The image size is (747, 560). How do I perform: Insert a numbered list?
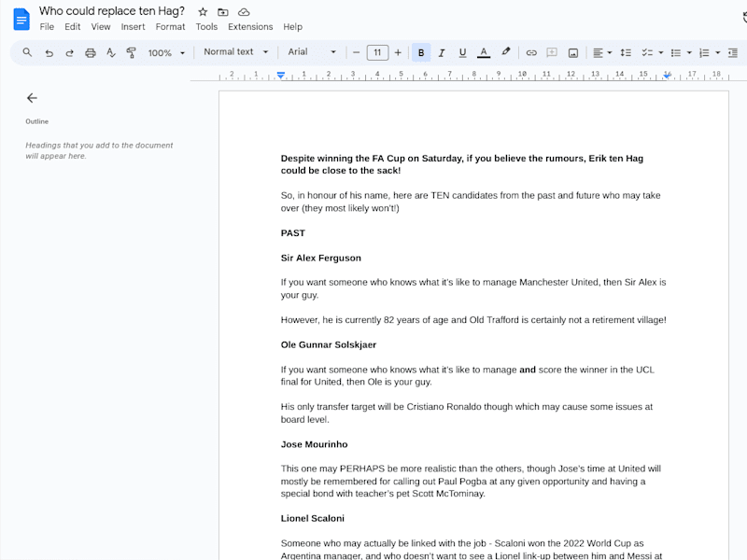(x=704, y=53)
